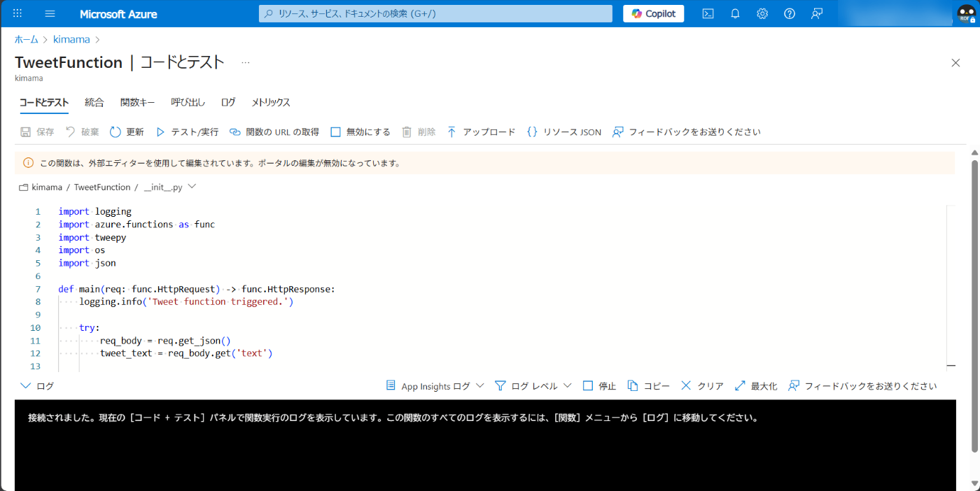
Task: Click code line 7 def main
Action: pos(197,289)
